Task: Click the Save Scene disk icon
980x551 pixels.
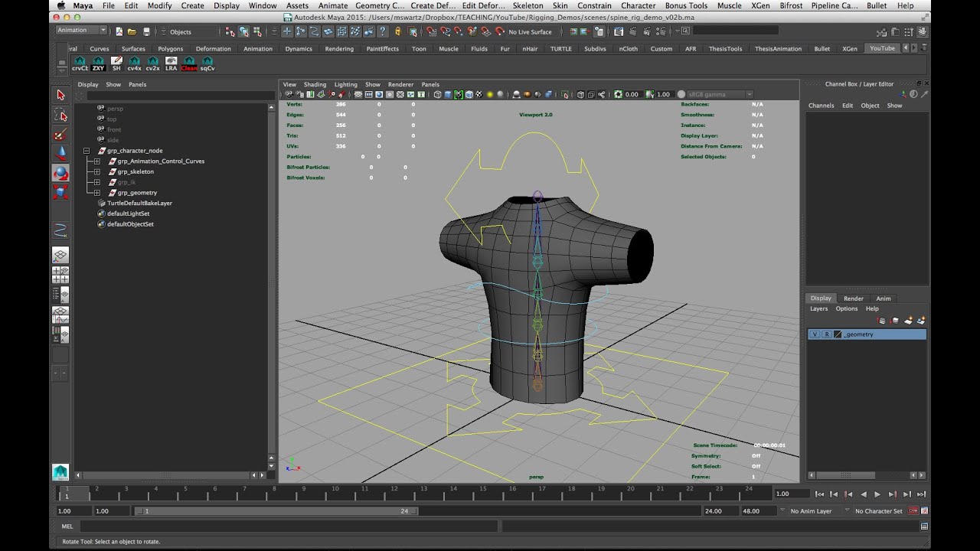Action: pyautogui.click(x=146, y=31)
